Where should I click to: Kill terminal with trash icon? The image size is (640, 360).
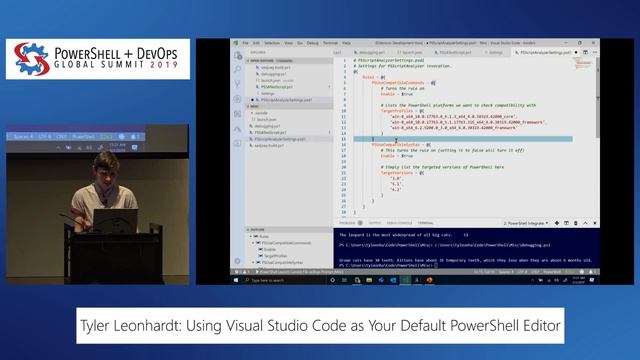click(576, 223)
